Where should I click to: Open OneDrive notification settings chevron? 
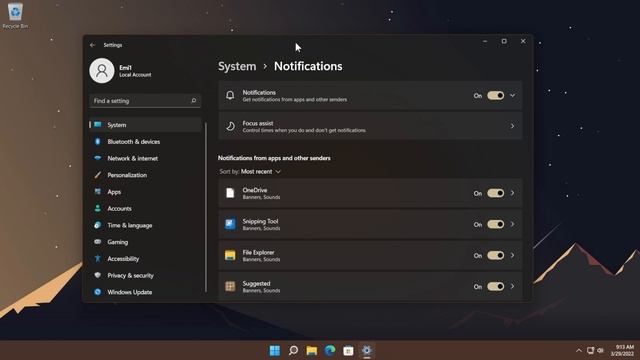[513, 193]
